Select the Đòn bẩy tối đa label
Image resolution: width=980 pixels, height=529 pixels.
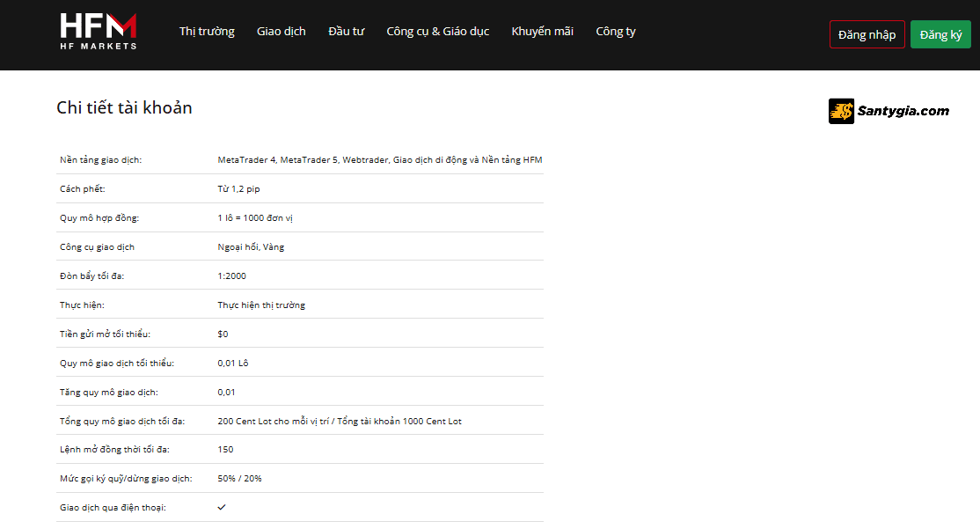(x=91, y=276)
